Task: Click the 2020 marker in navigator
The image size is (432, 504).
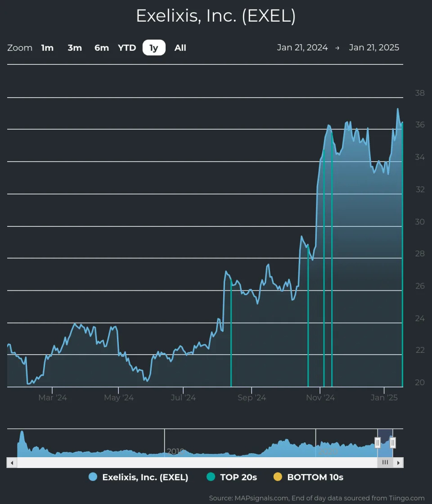Action: point(328,451)
